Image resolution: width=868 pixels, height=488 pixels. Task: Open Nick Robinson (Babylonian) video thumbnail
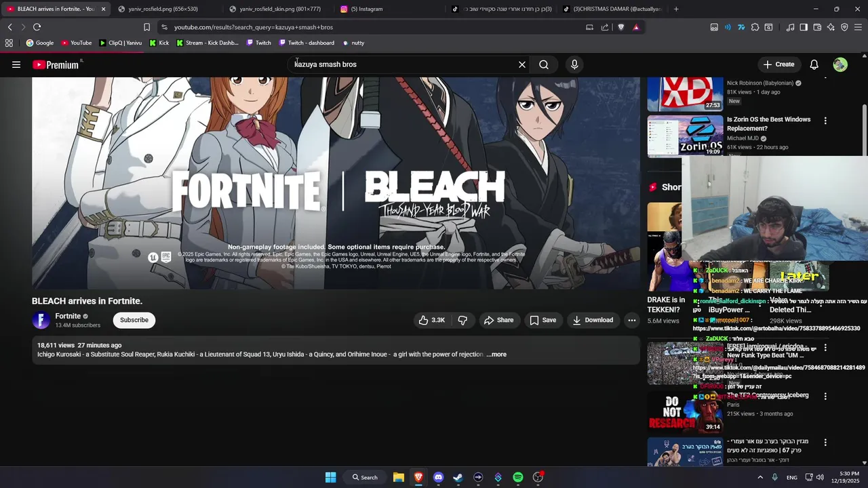(x=685, y=94)
